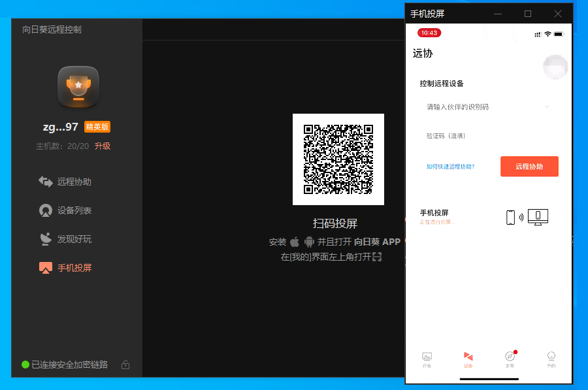Click the 精英版 membership badge

97,127
